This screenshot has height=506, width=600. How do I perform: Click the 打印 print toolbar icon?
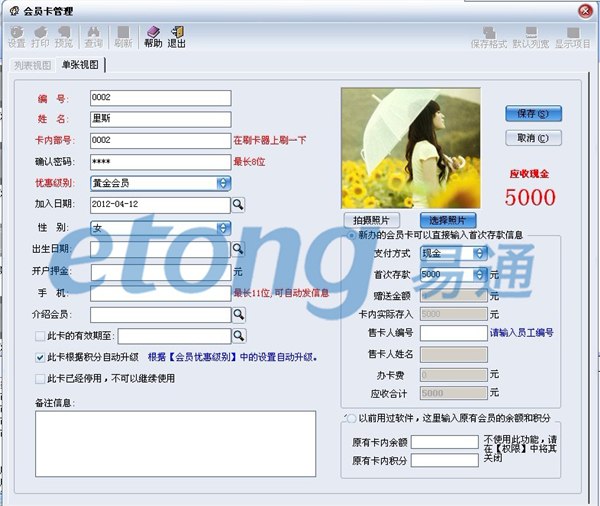pyautogui.click(x=40, y=37)
